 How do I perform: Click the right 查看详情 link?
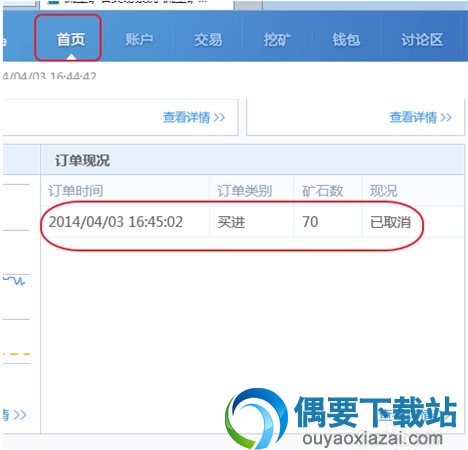click(x=421, y=117)
